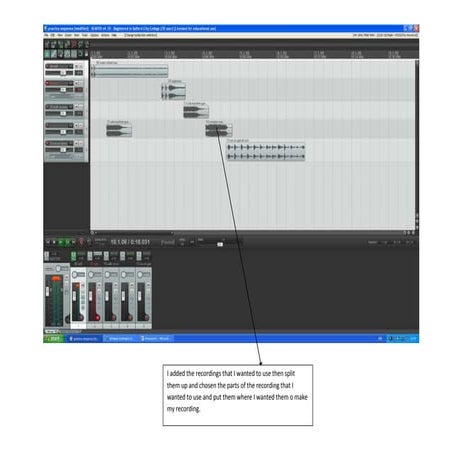Disarm the red armed second track
Viewport: 453px width, 453px height.
pos(47,83)
